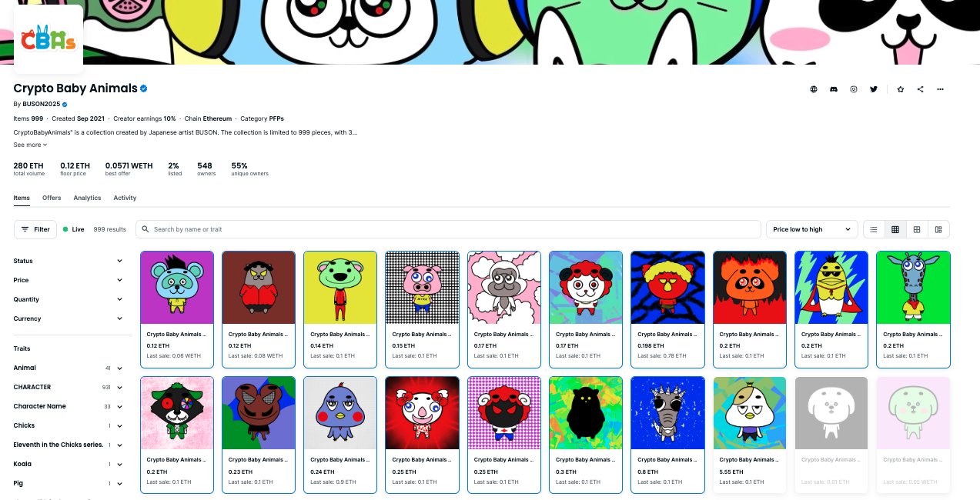This screenshot has width=980, height=500.
Task: Open green bear NFT on yellow background
Action: pos(340,288)
